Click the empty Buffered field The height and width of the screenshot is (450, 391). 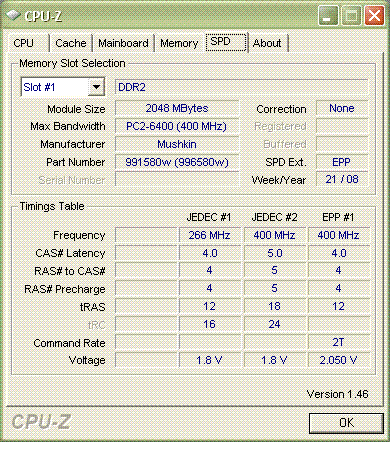[342, 144]
